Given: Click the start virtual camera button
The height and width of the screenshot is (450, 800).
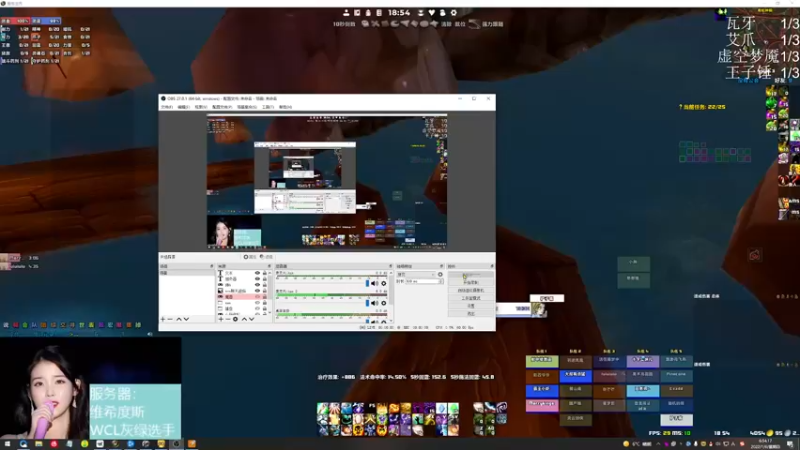Looking at the screenshot, I should 471,290.
